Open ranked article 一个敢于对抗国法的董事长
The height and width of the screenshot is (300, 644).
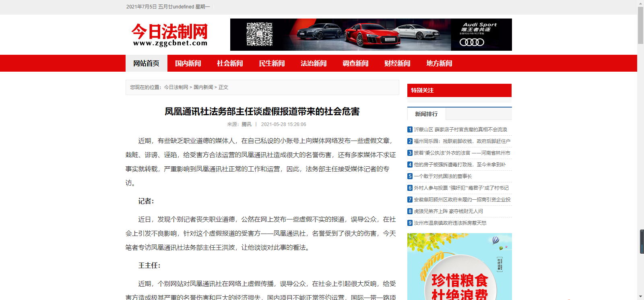click(x=443, y=176)
